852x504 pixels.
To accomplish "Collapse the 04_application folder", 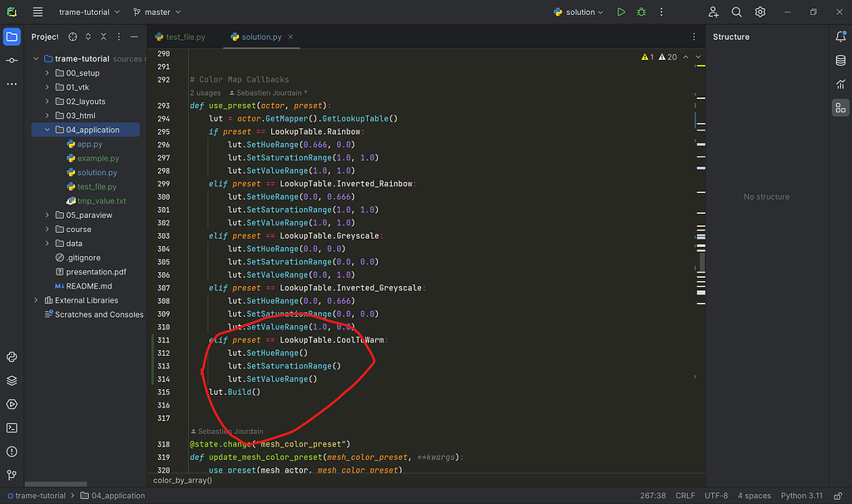I will pyautogui.click(x=47, y=131).
